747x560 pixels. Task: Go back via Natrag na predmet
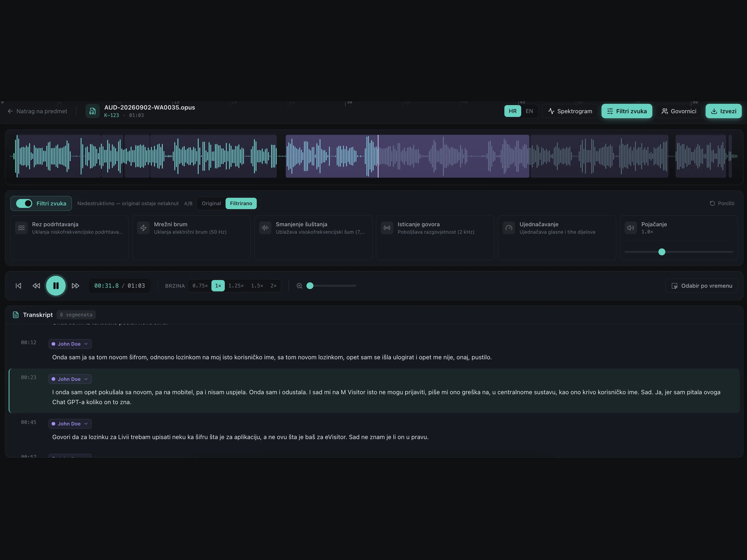tap(37, 111)
